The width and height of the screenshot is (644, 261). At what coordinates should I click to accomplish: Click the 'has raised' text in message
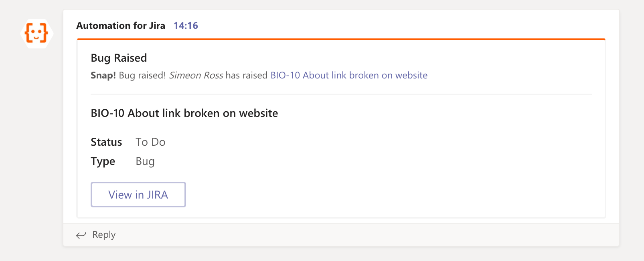click(247, 75)
